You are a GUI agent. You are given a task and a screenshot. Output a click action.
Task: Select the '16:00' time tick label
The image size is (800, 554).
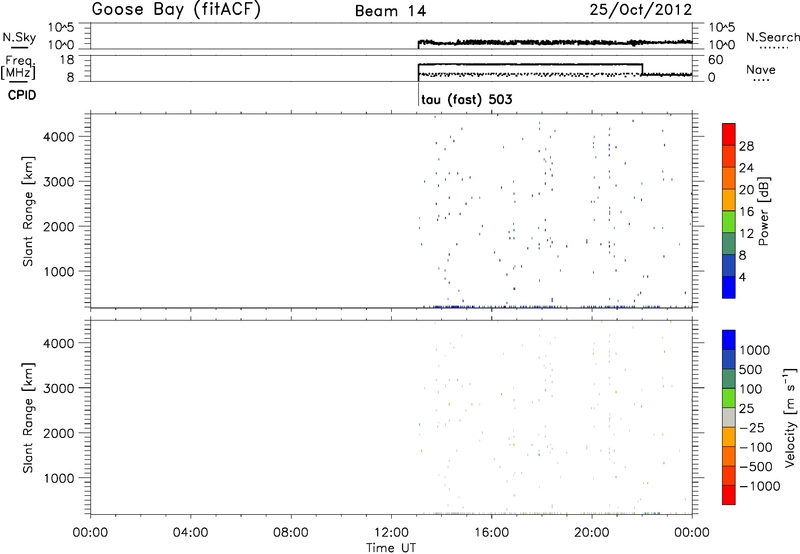[491, 533]
